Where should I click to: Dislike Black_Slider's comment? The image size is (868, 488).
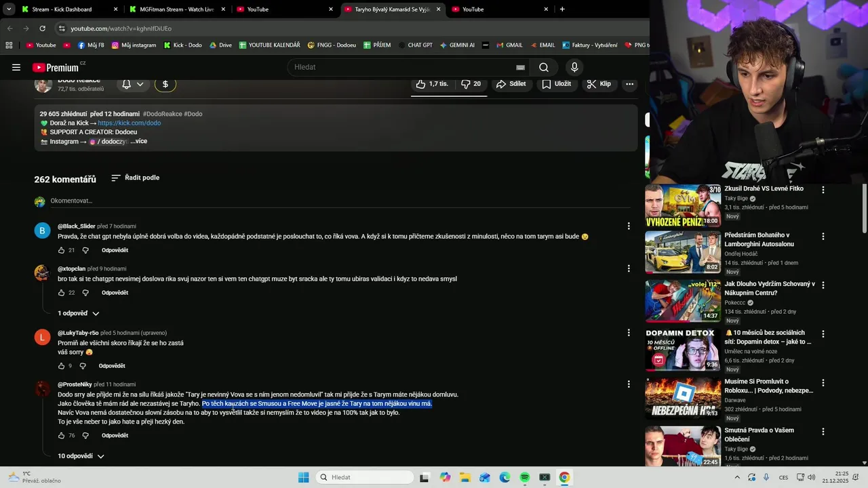click(x=85, y=250)
